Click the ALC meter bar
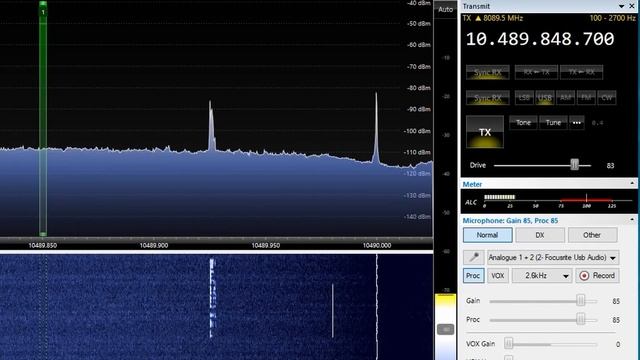Screen dimensions: 640x360 click(500, 197)
